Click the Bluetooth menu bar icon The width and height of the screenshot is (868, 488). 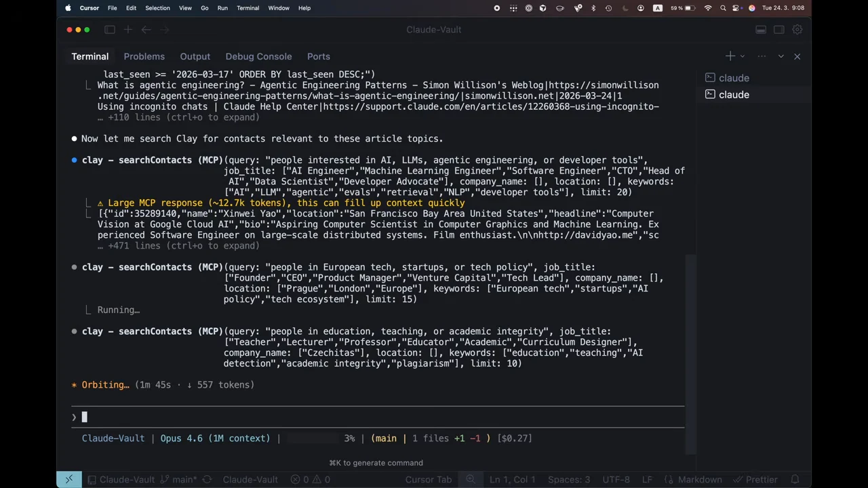(x=593, y=8)
